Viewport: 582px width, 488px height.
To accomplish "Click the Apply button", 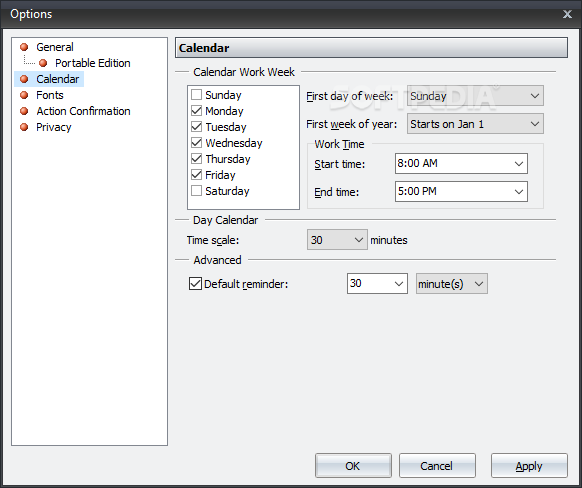I will point(529,465).
